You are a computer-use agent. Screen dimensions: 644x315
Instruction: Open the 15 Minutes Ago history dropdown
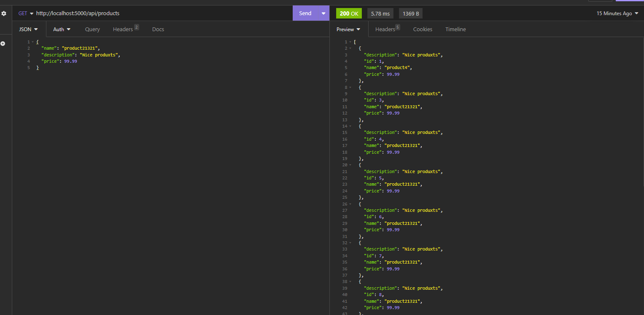coord(617,13)
